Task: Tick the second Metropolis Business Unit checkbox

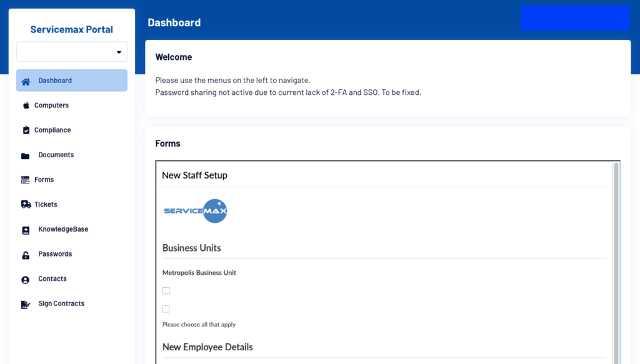Action: (166, 309)
